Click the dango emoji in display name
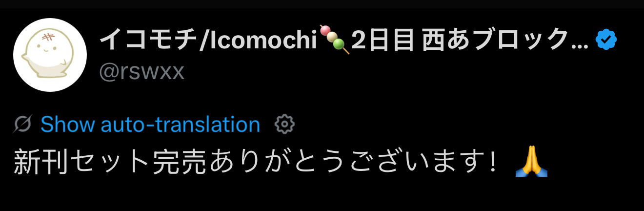Screen dimensions: 644x211 click(x=335, y=39)
